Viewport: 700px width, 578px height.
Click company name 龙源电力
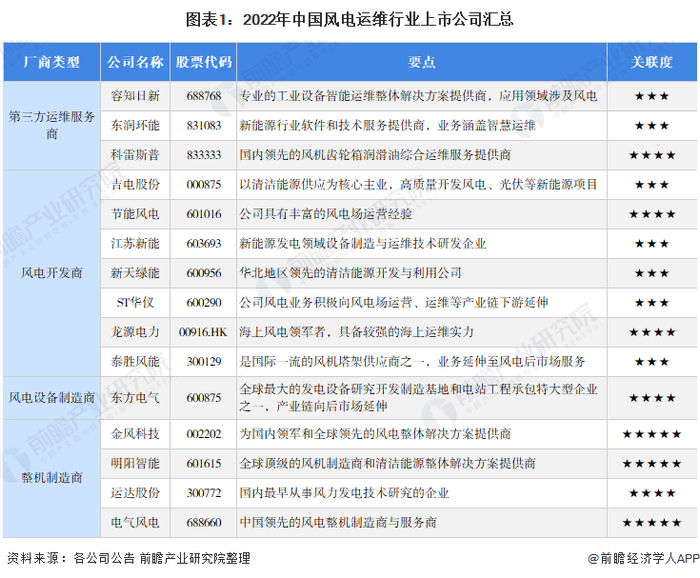(135, 332)
